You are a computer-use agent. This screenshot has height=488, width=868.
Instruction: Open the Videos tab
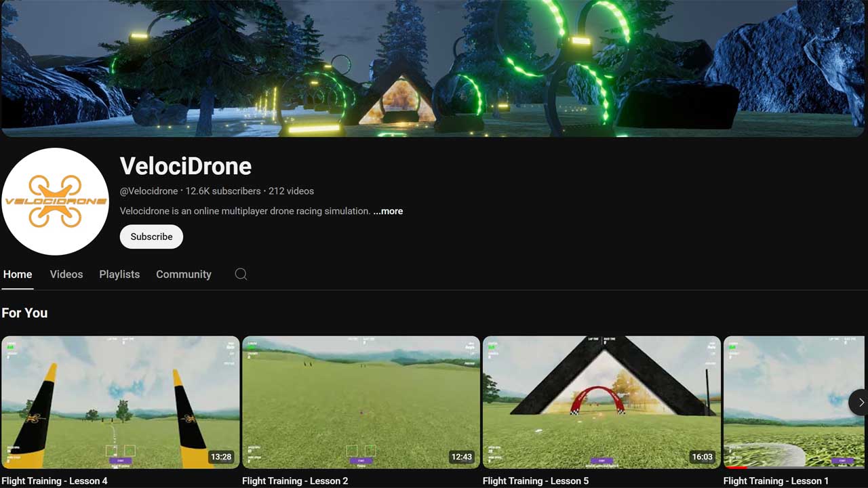tap(66, 274)
